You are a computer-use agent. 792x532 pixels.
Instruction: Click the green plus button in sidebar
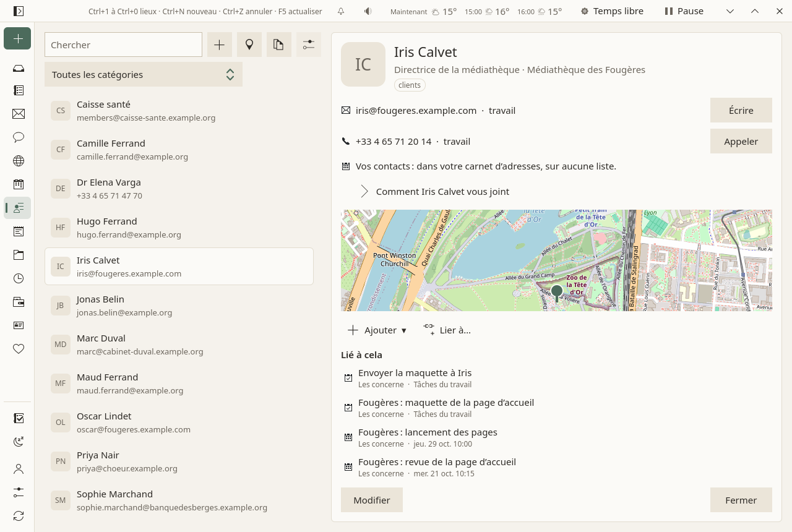tap(17, 39)
